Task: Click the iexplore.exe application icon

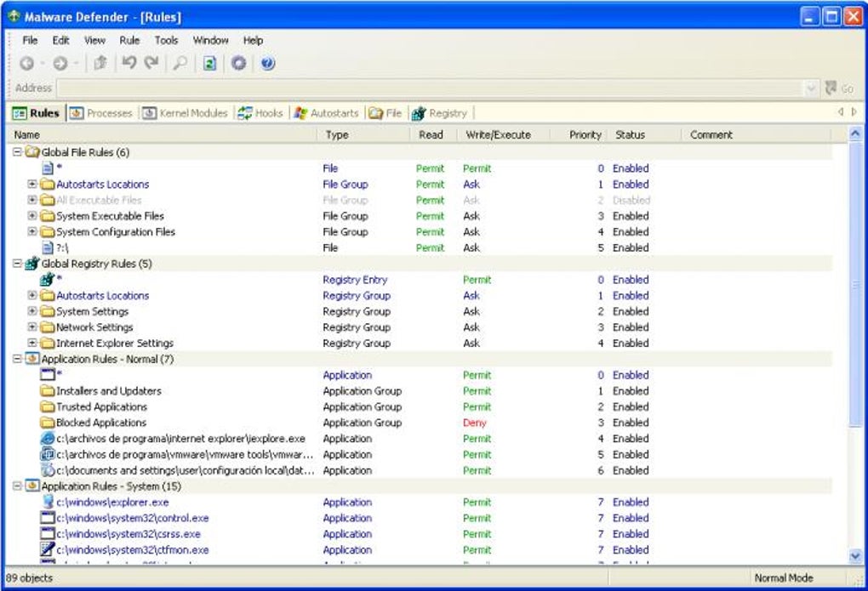Action: (48, 438)
